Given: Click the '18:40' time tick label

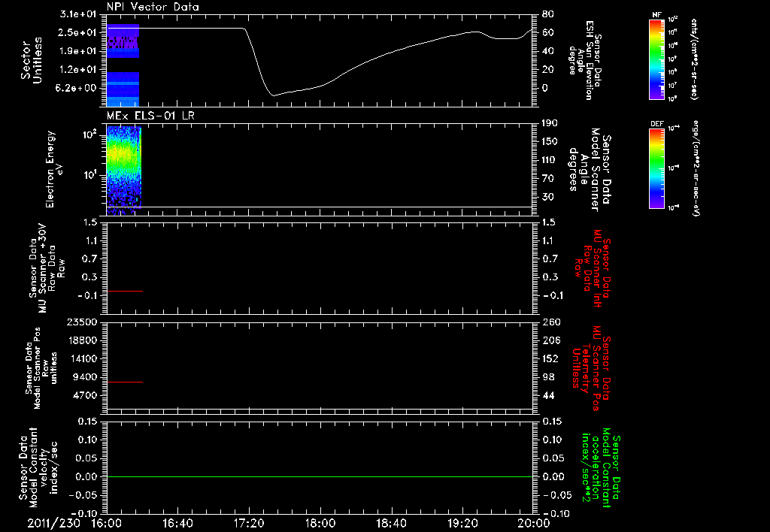Looking at the screenshot, I should 391,523.
